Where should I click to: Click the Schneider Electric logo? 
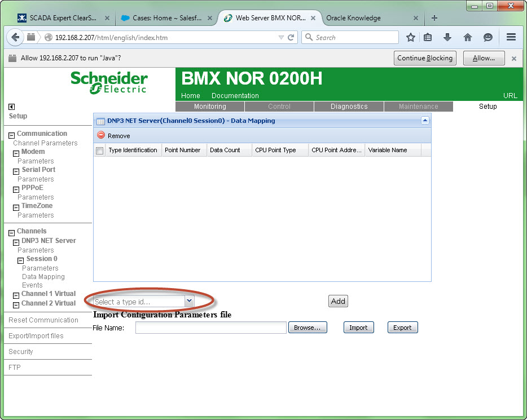tap(109, 82)
